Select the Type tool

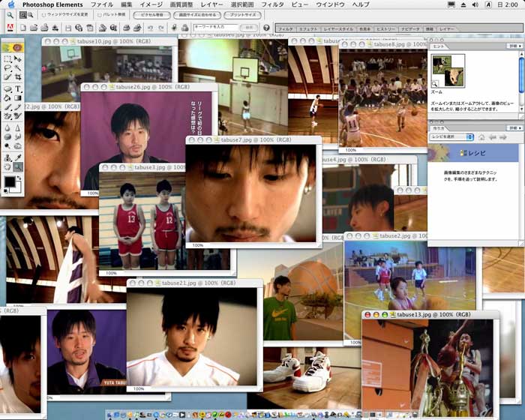click(18, 88)
